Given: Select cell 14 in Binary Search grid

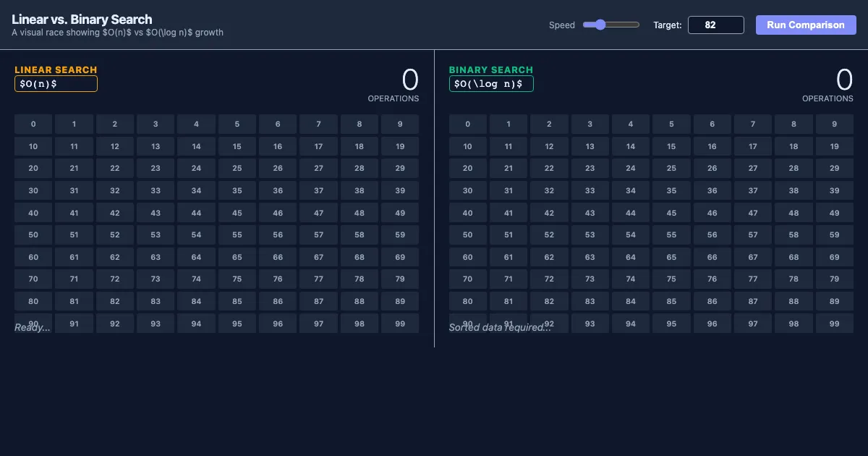Looking at the screenshot, I should click(631, 146).
